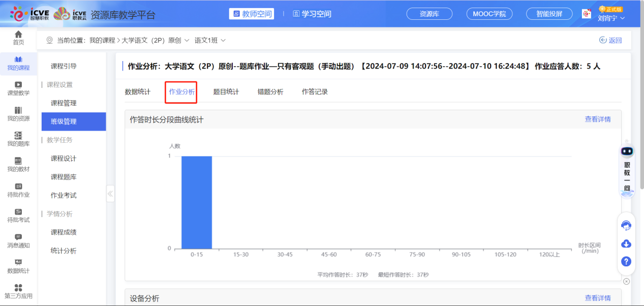Open the 刘宵宁 user account dropdown
Screen dimensions: 644x306
pyautogui.click(x=611, y=18)
